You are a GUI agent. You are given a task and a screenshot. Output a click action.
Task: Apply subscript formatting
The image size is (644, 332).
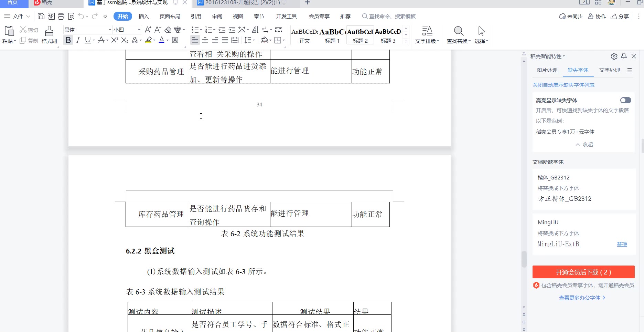pyautogui.click(x=125, y=40)
